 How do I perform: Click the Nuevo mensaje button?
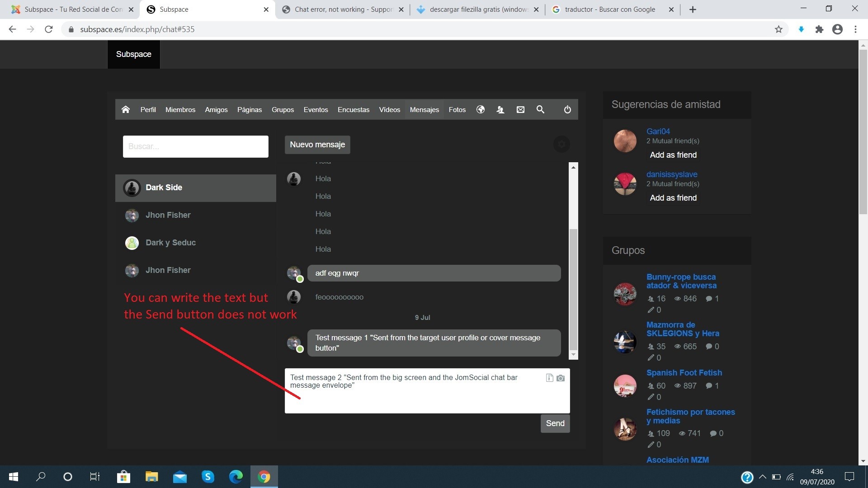click(x=317, y=145)
